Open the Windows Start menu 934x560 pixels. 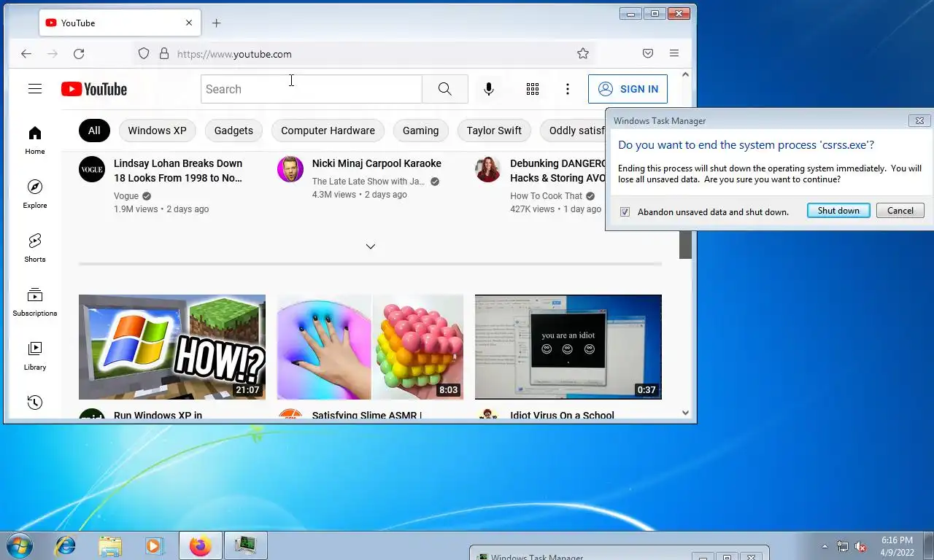pos(18,545)
